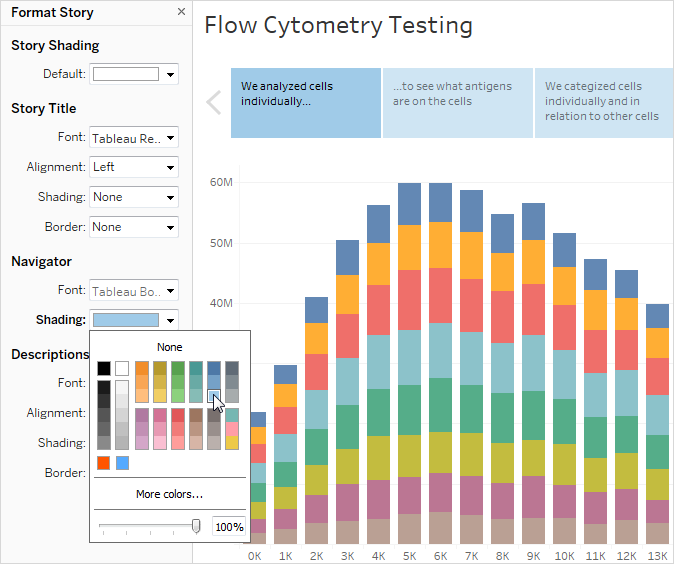The image size is (674, 564).
Task: Click the Story Shading Default color preview
Action: [x=126, y=74]
